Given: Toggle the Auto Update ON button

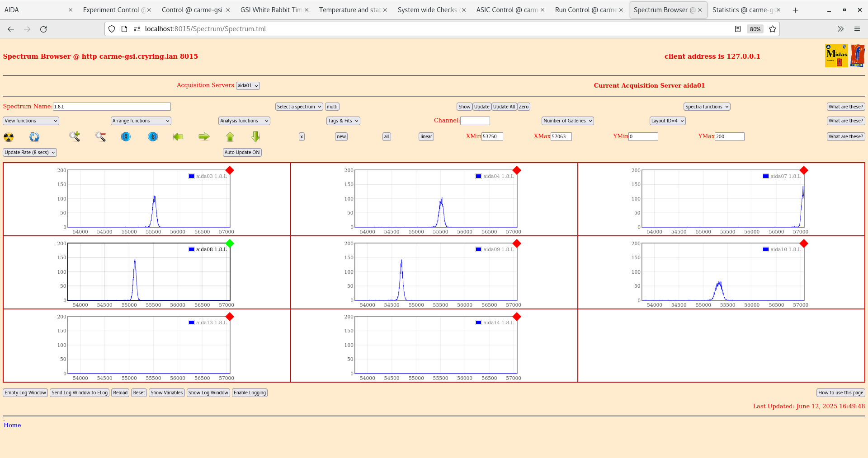Looking at the screenshot, I should click(x=242, y=152).
